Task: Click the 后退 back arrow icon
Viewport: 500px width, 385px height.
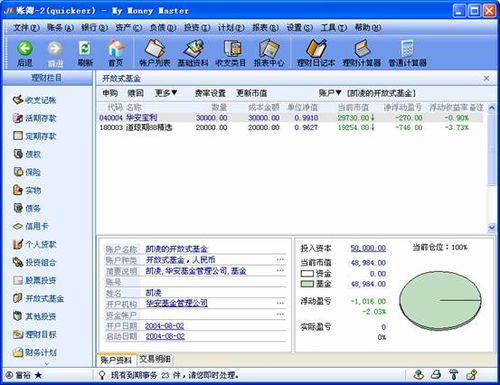Action: click(25, 49)
